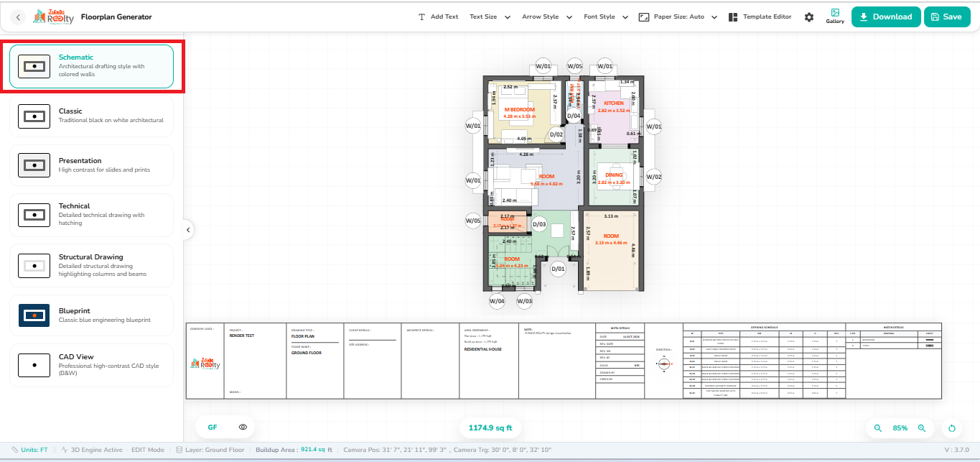Open the Template Editor

pos(760,17)
